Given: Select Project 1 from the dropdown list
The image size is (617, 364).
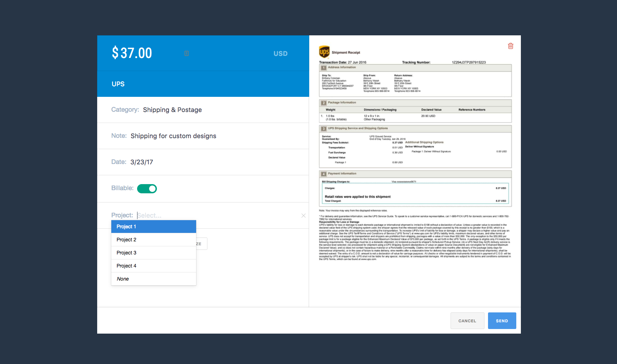Looking at the screenshot, I should pyautogui.click(x=154, y=227).
